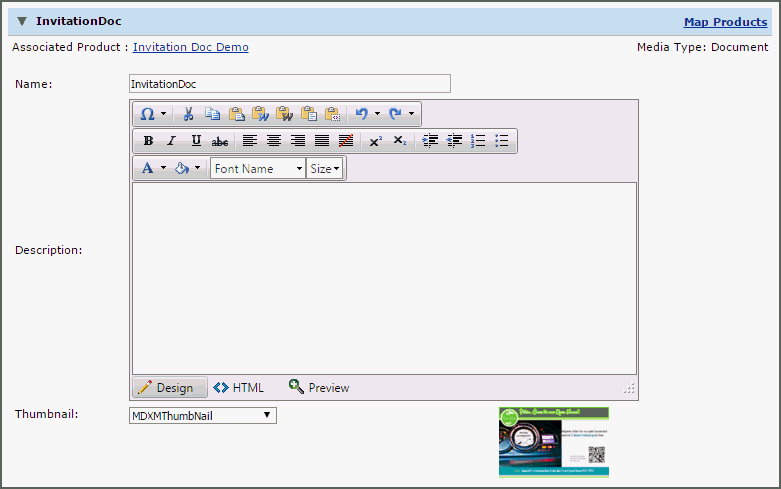Switch to the HTML editor tab
Screen dimensions: 781x489
tap(239, 387)
